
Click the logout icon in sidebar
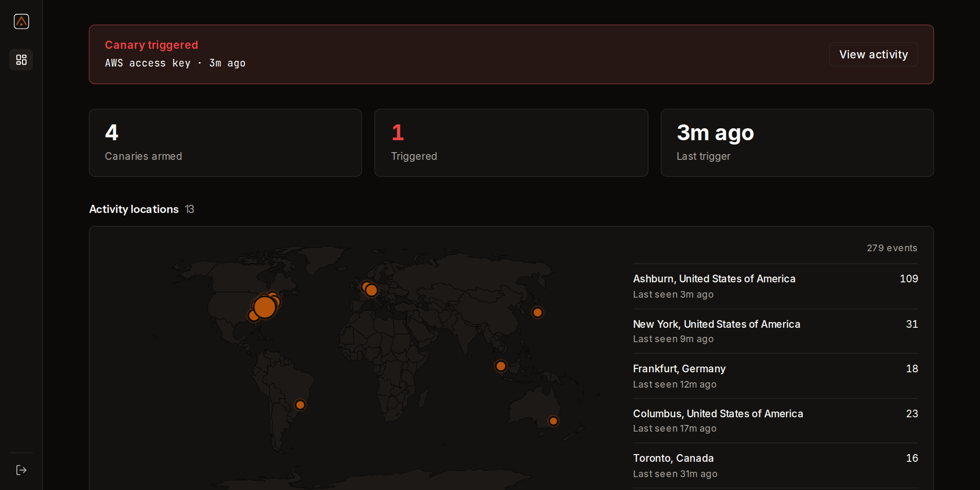tap(21, 470)
